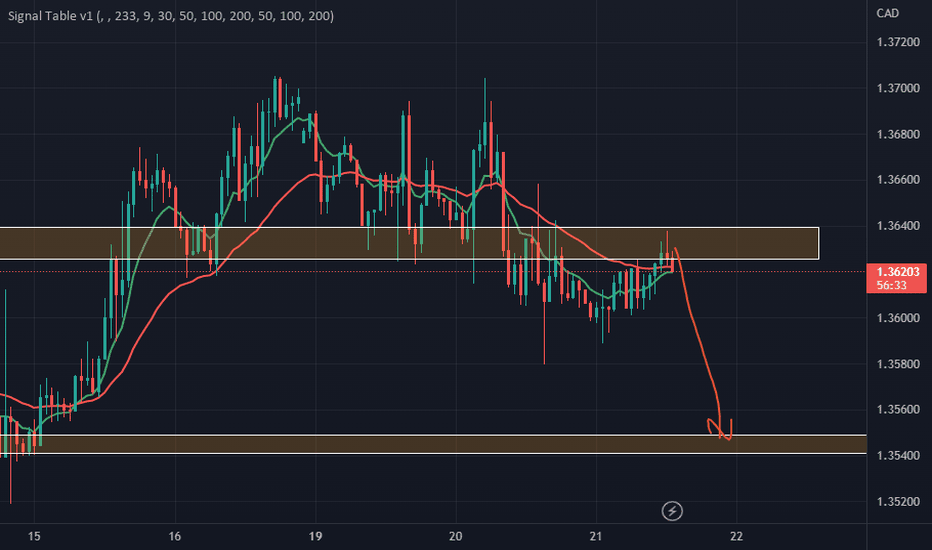The height and width of the screenshot is (550, 932).
Task: Click the 1.36000 price axis label
Action: (898, 318)
